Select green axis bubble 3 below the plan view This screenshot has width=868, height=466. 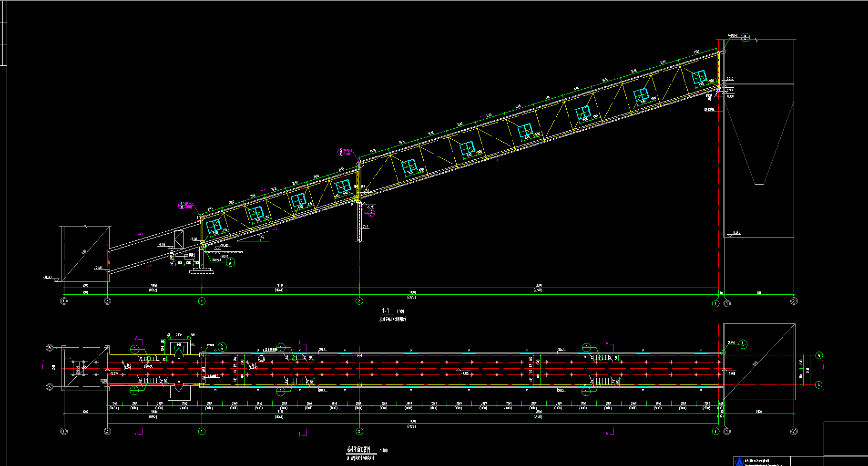[715, 431]
